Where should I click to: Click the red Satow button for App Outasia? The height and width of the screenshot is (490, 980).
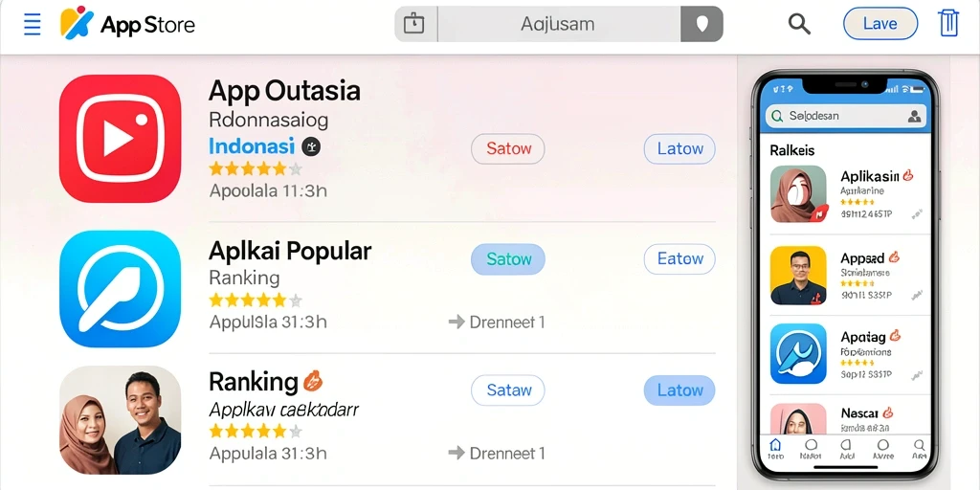click(x=508, y=148)
